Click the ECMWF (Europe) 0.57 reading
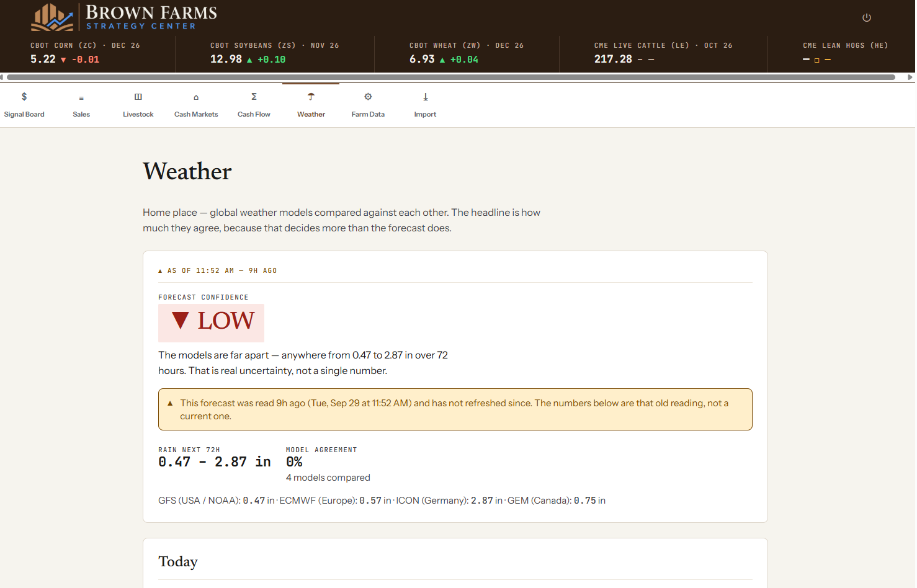Screen dimensions: 917x588 click(x=335, y=501)
